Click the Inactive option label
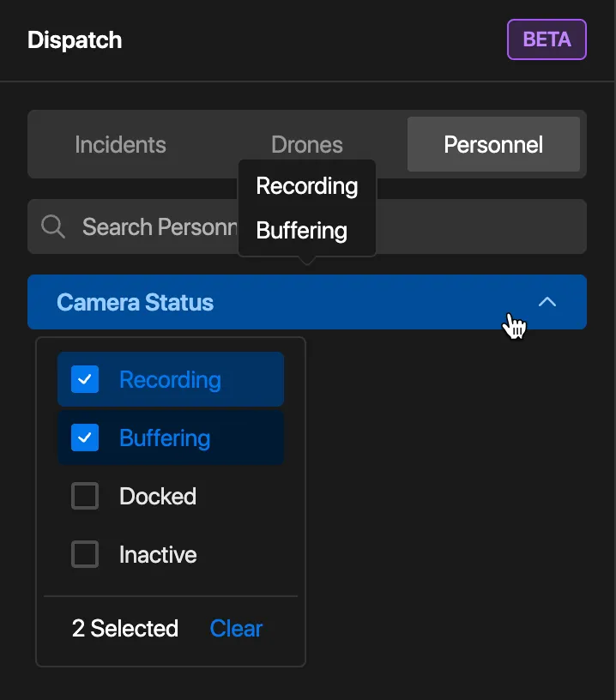Screen dimensions: 616x700 pyautogui.click(x=158, y=554)
